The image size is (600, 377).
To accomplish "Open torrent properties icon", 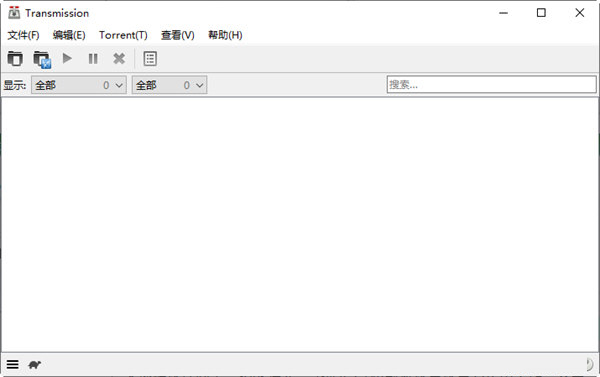I will (150, 59).
